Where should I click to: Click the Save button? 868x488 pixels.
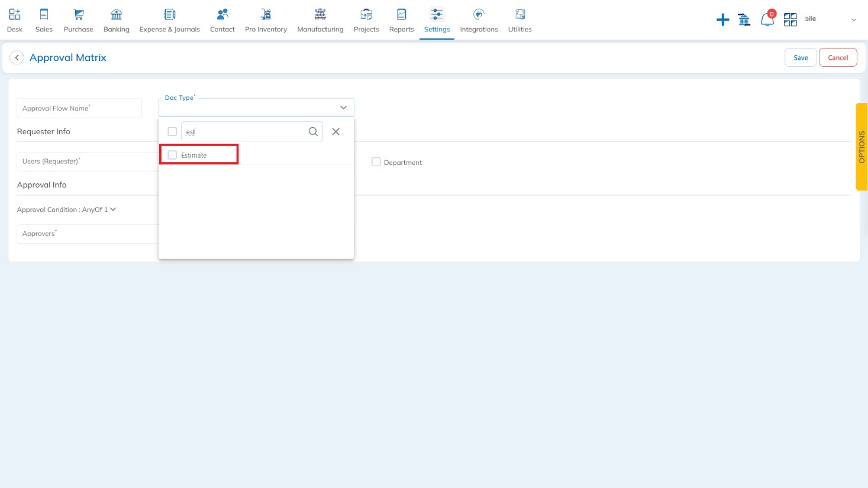point(801,57)
